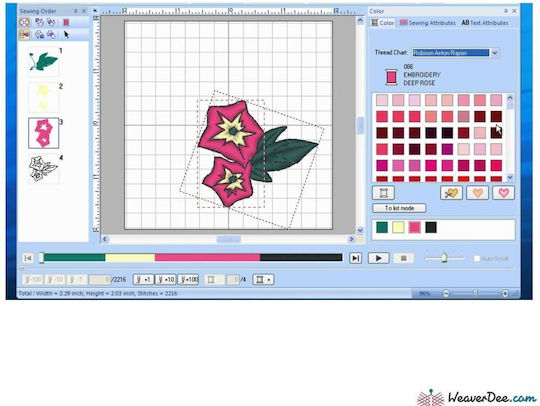Viewport: 540px width, 406px height.
Task: Click the current color number field before /4
Action: [233, 279]
